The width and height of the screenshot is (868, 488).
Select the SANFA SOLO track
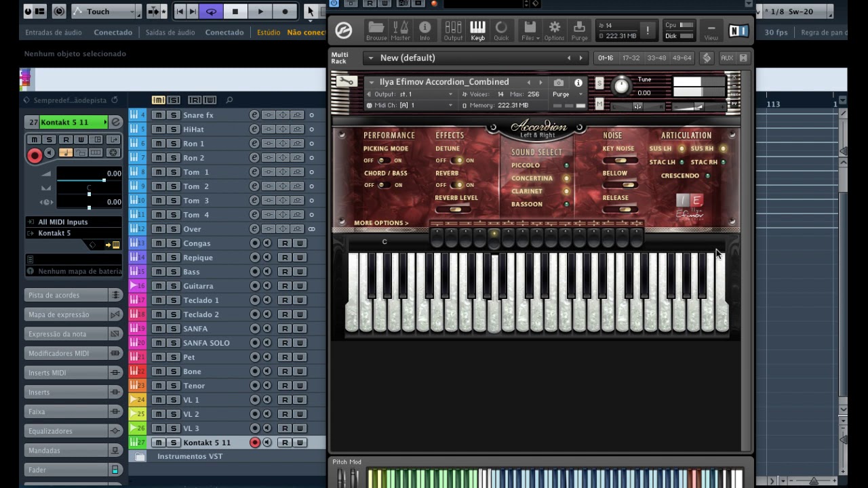pyautogui.click(x=206, y=343)
